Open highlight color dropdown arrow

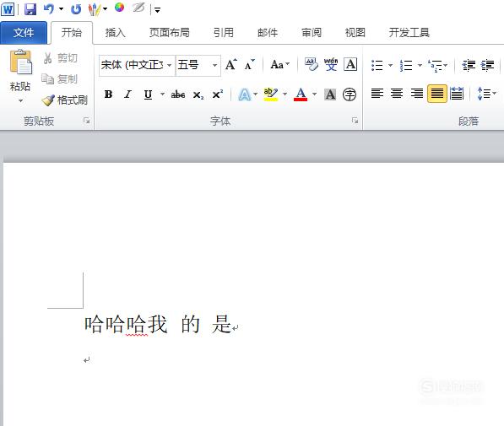[285, 94]
